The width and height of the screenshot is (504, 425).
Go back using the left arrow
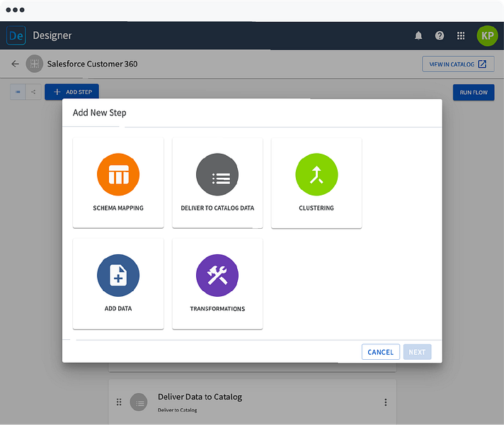15,64
